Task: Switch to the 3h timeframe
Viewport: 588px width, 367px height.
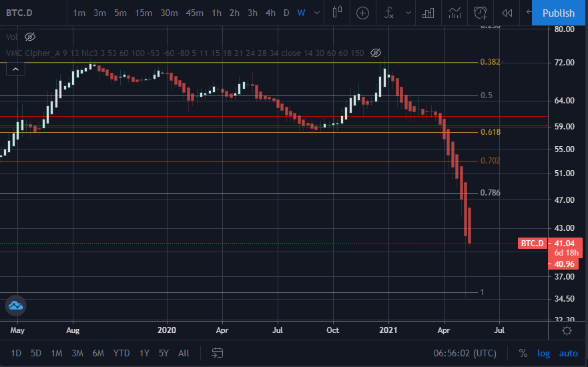Action: 252,13
